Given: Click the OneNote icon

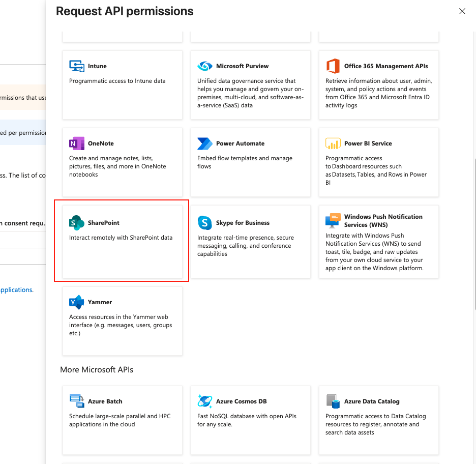Looking at the screenshot, I should tap(76, 143).
